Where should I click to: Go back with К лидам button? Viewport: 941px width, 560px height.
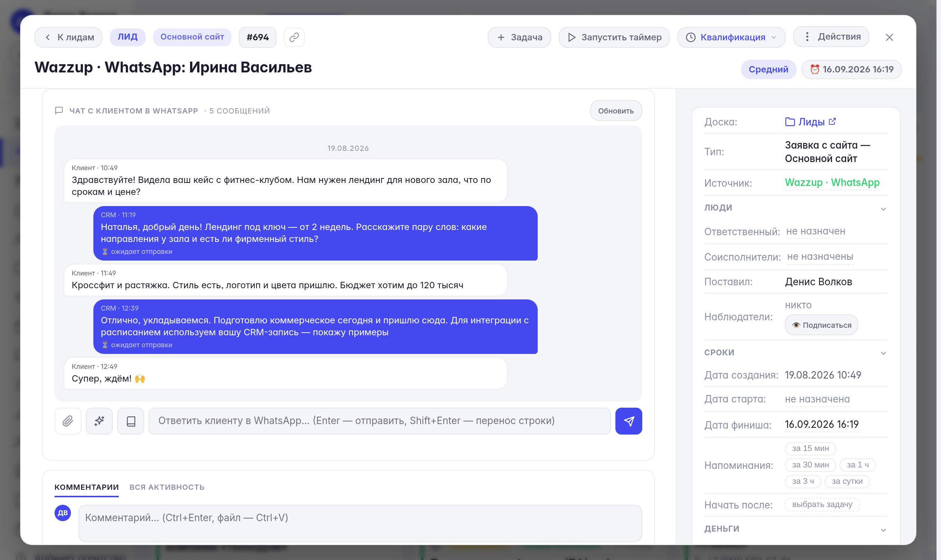coord(68,37)
